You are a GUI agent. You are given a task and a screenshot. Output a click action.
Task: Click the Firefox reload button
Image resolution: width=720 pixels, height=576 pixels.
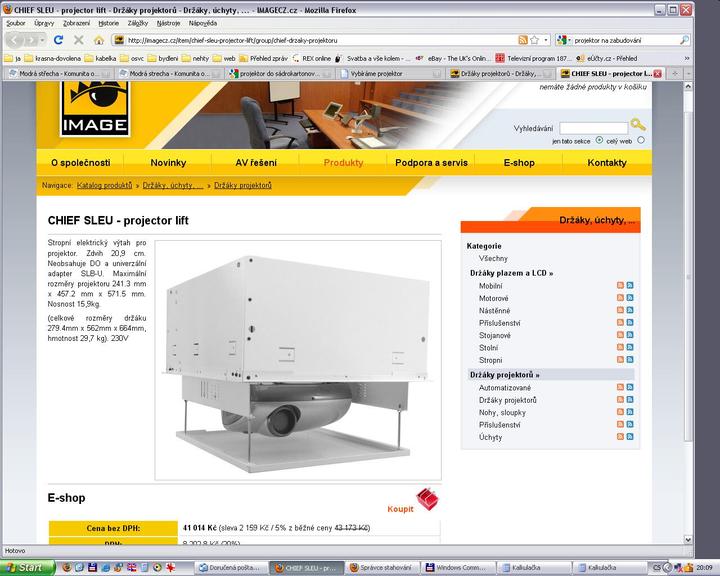pos(58,40)
